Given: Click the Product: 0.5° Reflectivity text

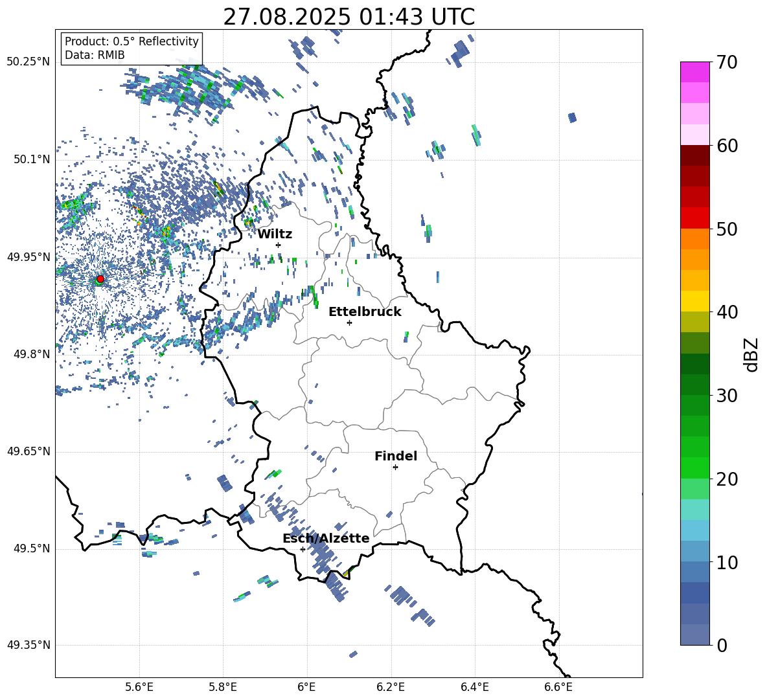Looking at the screenshot, I should [132, 41].
